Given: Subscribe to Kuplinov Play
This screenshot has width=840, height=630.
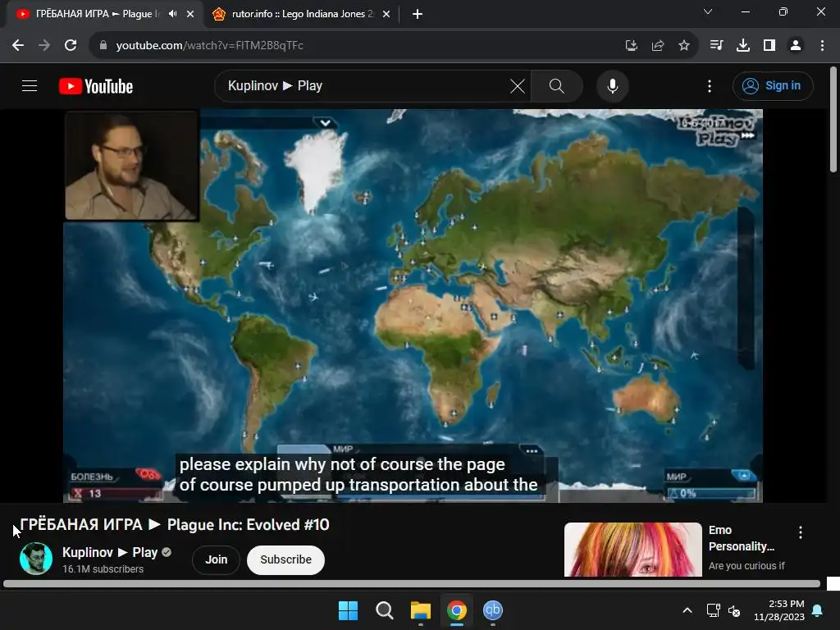Looking at the screenshot, I should point(285,559).
